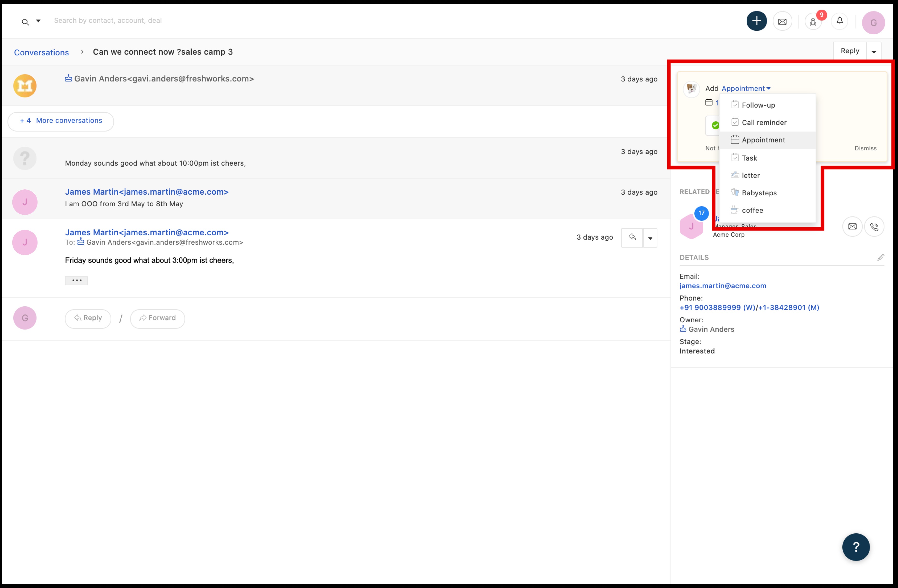Expand dropdown arrow next to top Reply
Screen dimensions: 898x588
click(874, 52)
